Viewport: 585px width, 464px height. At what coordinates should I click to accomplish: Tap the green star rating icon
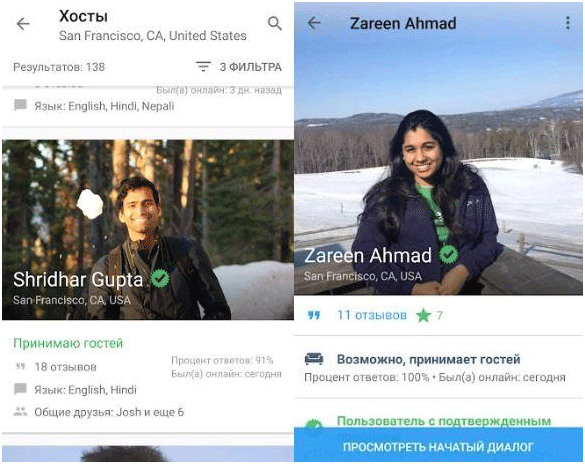pos(423,316)
